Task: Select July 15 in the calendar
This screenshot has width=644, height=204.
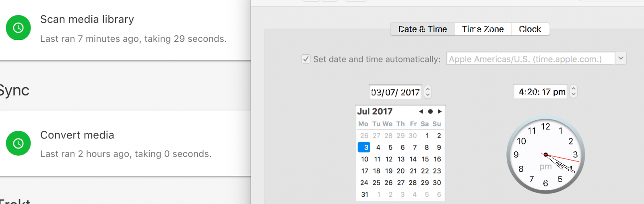Action: click(x=425, y=159)
